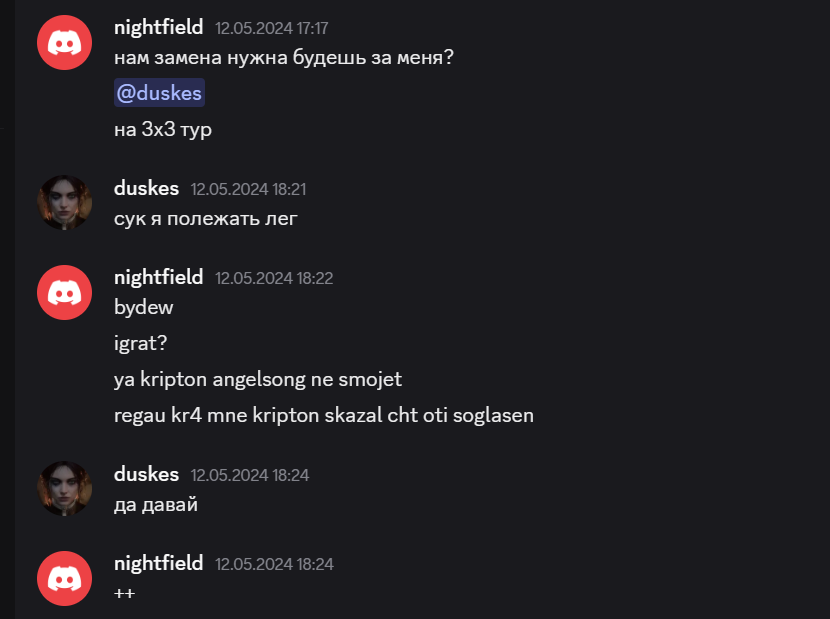
Task: Open the nightfield username on the 17:17 message
Action: tap(159, 27)
